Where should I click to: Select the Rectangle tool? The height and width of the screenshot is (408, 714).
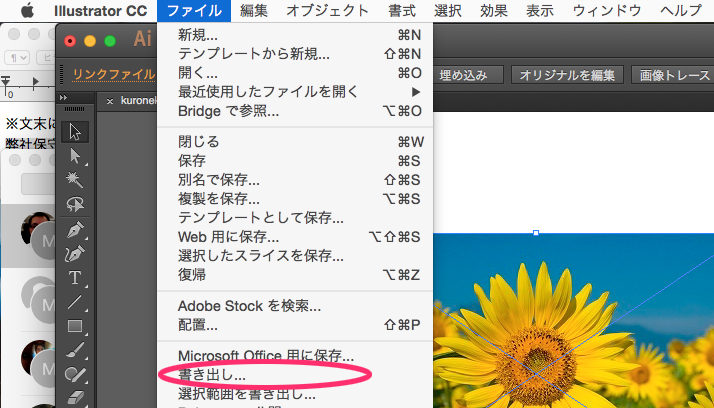[x=75, y=326]
